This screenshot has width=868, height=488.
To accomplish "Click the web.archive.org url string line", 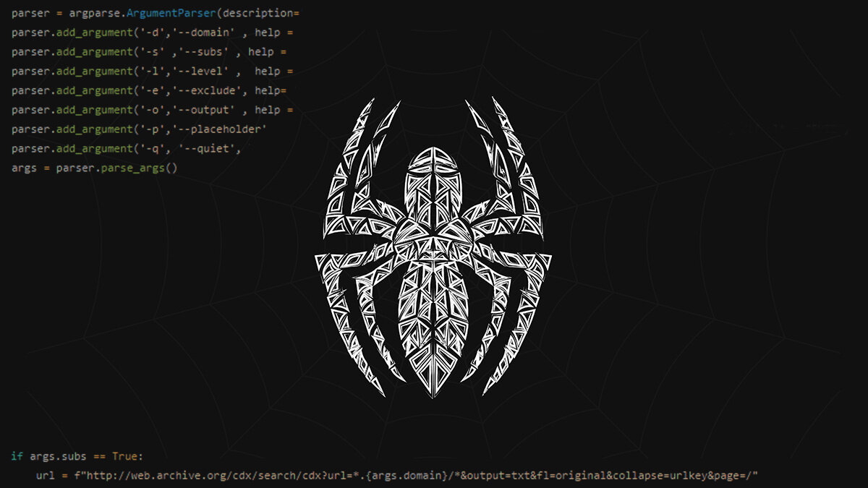I will pos(396,476).
